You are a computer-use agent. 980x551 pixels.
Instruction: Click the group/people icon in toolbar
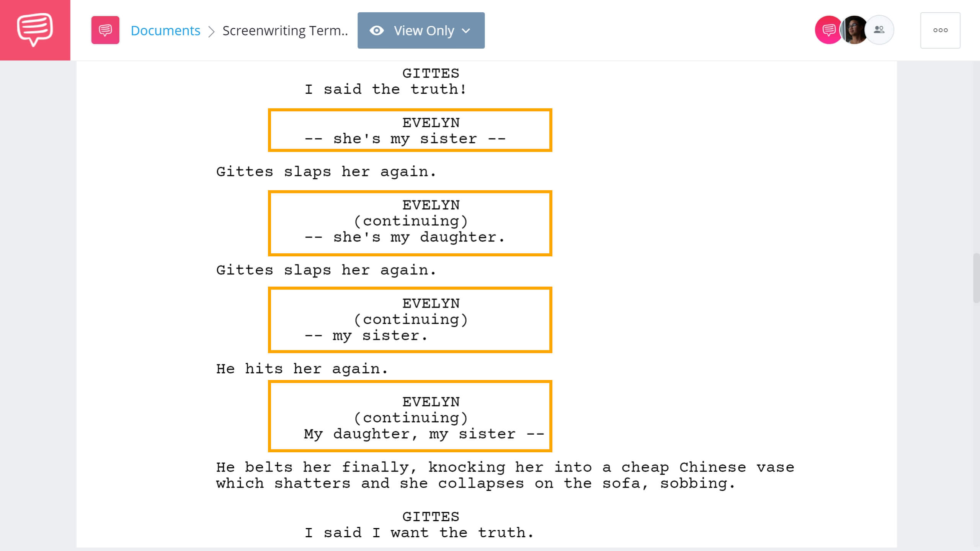(880, 29)
